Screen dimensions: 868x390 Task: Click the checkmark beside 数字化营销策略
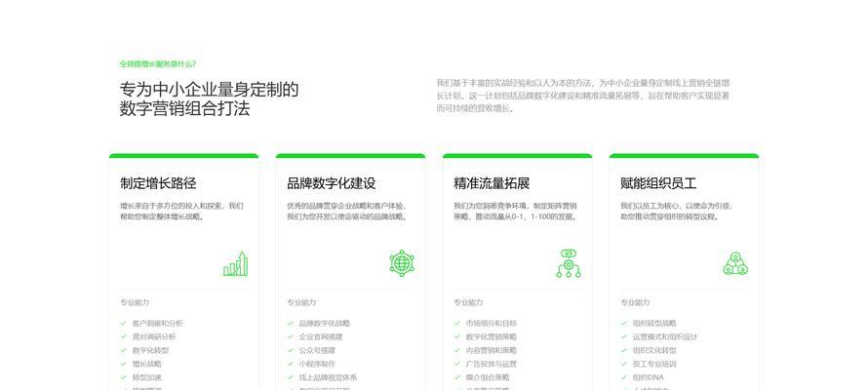point(457,336)
